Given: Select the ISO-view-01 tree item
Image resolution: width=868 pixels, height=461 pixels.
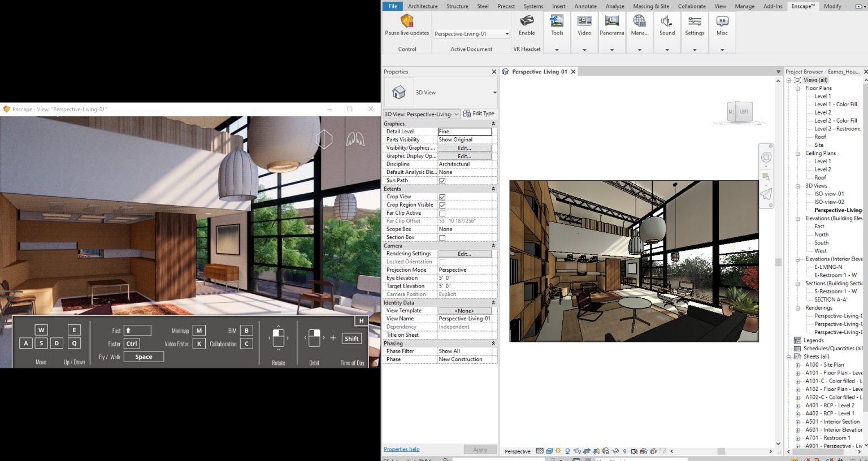Looking at the screenshot, I should pyautogui.click(x=829, y=194).
